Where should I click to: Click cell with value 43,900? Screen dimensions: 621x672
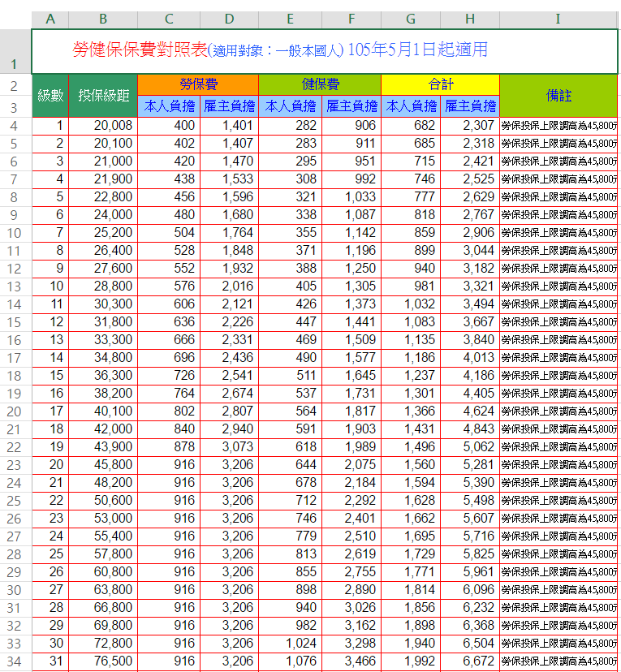tap(103, 447)
